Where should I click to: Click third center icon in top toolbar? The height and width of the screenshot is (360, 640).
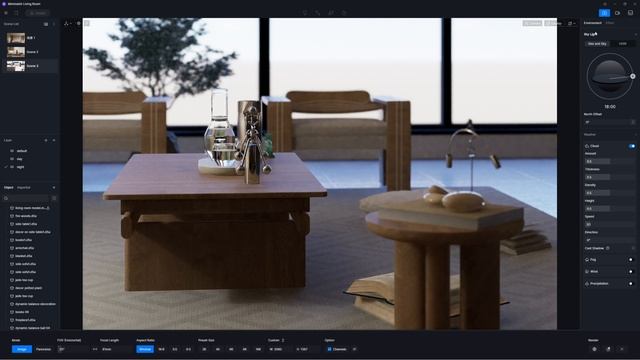pyautogui.click(x=331, y=13)
